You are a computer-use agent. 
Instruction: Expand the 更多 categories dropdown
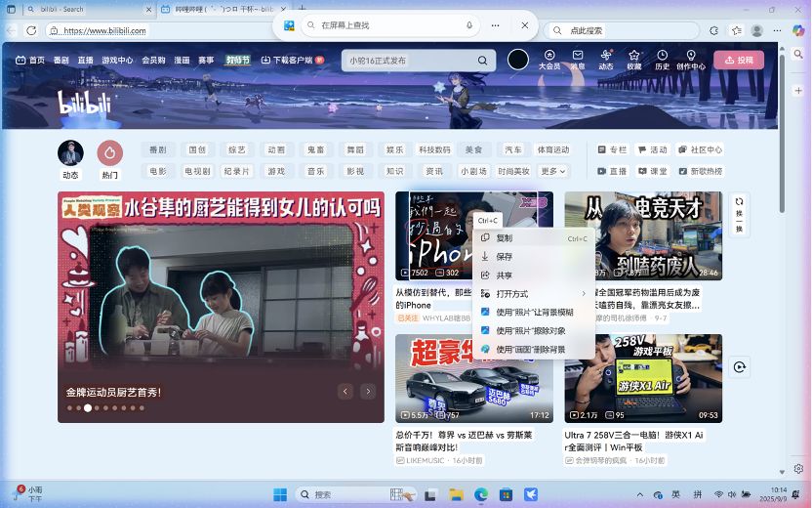tap(552, 171)
